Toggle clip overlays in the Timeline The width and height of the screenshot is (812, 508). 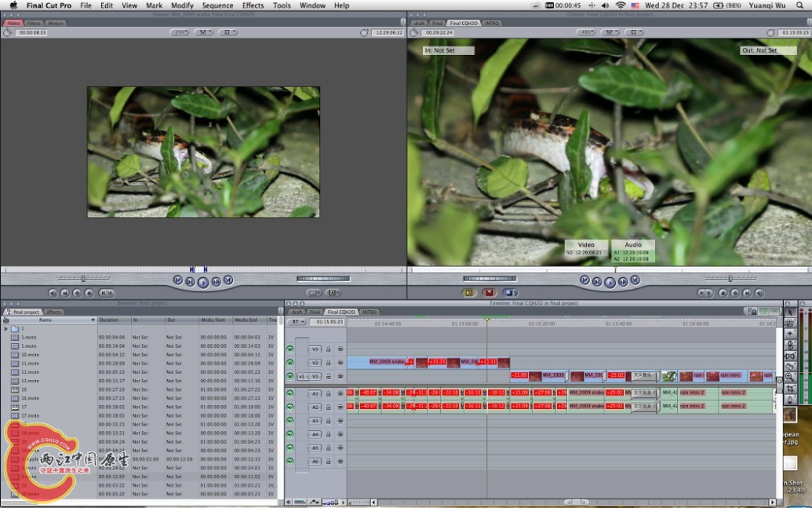(314, 503)
